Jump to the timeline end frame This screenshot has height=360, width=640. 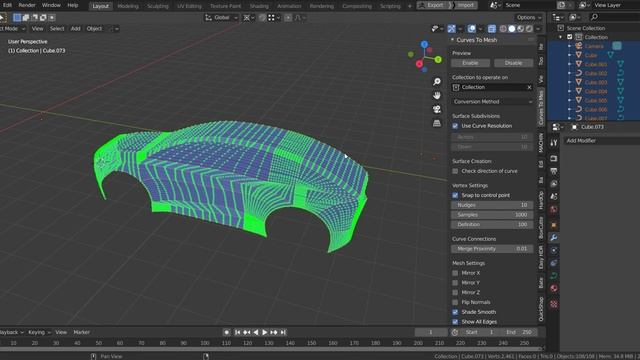[283, 332]
